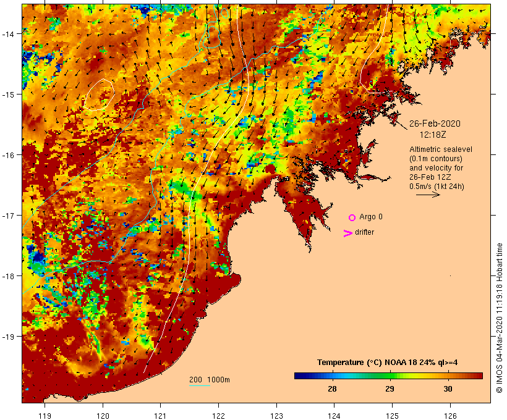Click the 'Argo 0' legend label
Screen dimensions: 507x420
(x=371, y=216)
